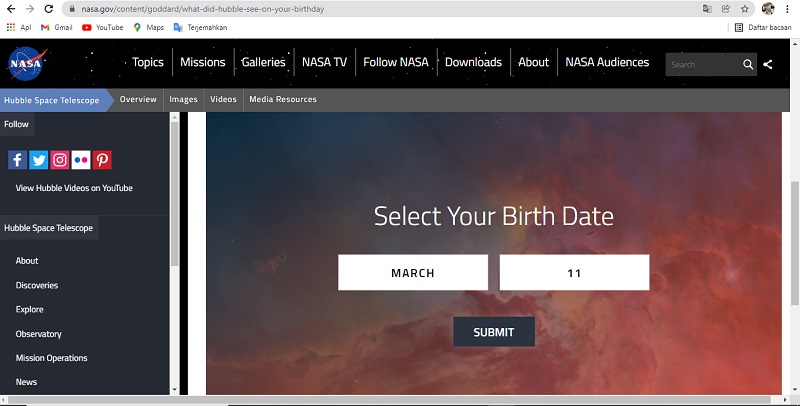The height and width of the screenshot is (406, 800).
Task: Click the share page icon in address bar
Action: 726,9
